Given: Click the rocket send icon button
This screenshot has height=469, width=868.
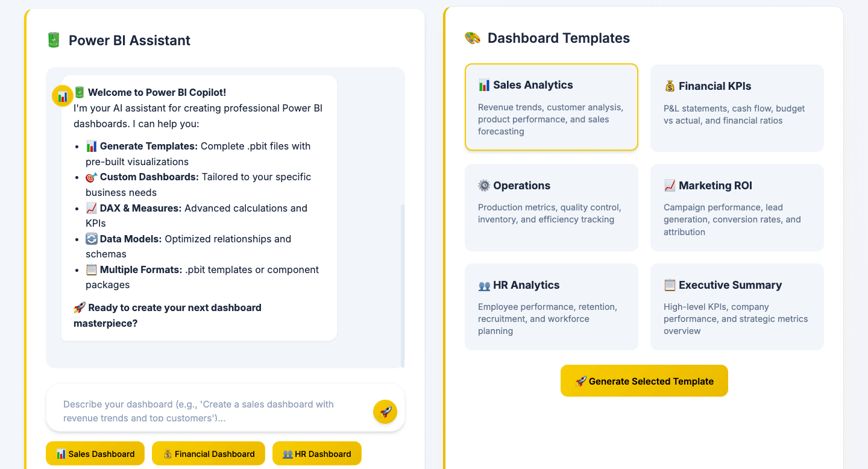Looking at the screenshot, I should [x=385, y=412].
